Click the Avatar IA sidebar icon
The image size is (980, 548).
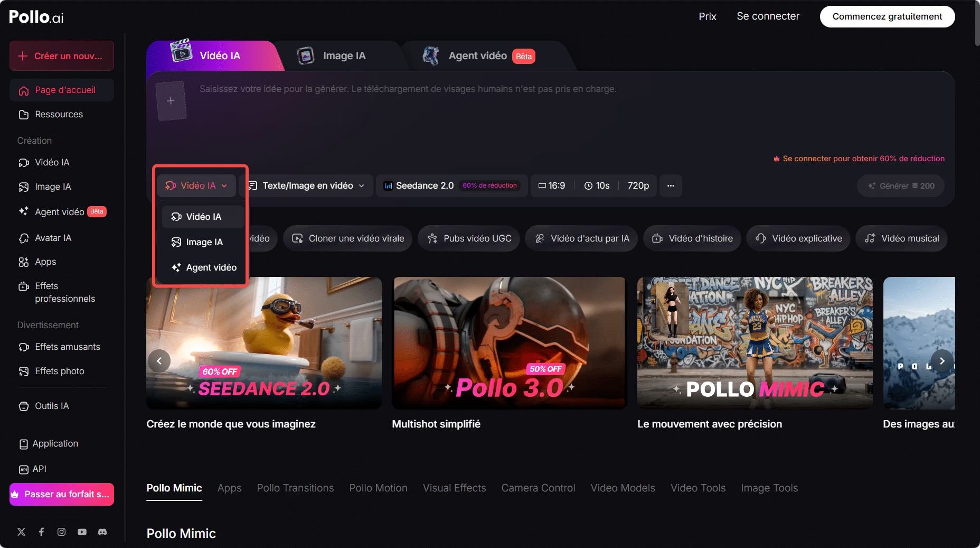click(x=24, y=238)
